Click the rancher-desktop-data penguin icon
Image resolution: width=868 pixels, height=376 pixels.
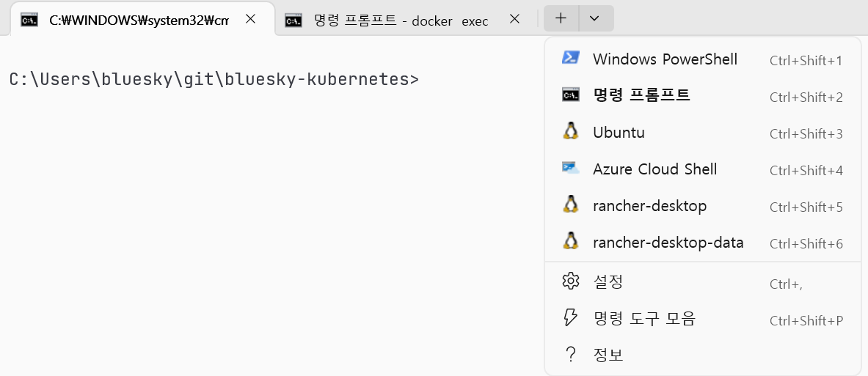point(571,241)
